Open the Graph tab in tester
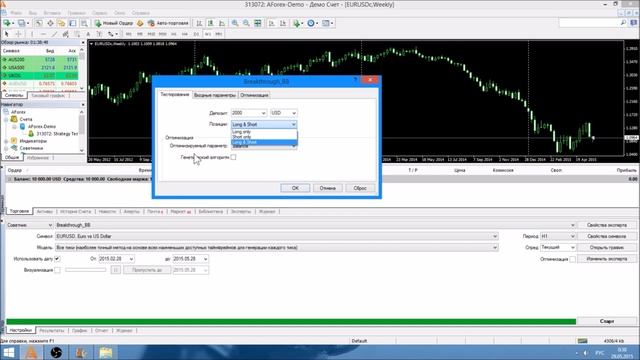The image size is (640, 360). pyautogui.click(x=80, y=331)
